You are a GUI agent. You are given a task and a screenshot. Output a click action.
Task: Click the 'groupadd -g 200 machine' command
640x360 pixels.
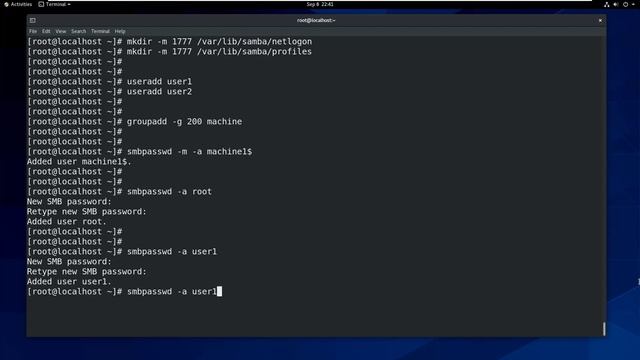[184, 122]
